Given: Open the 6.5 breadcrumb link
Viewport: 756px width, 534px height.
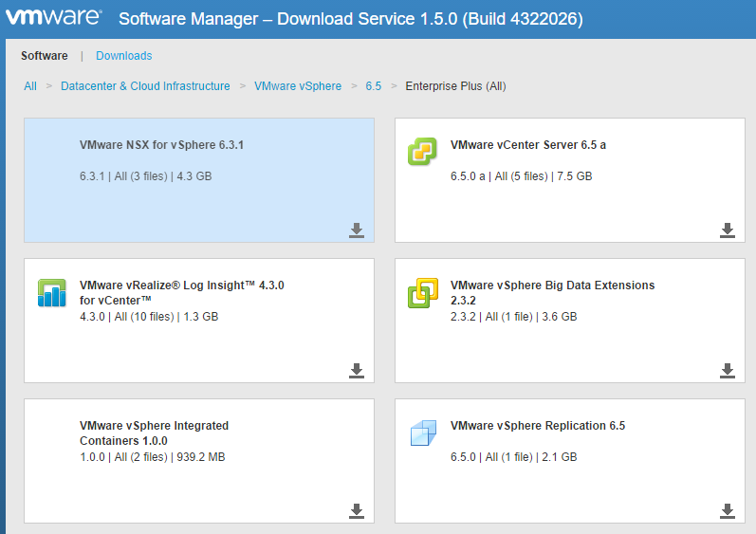Looking at the screenshot, I should coord(373,86).
